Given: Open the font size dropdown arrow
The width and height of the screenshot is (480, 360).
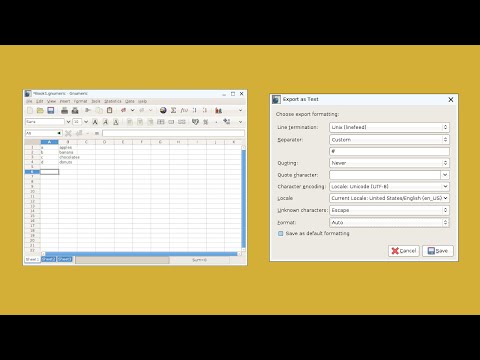Looking at the screenshot, I should coord(86,122).
